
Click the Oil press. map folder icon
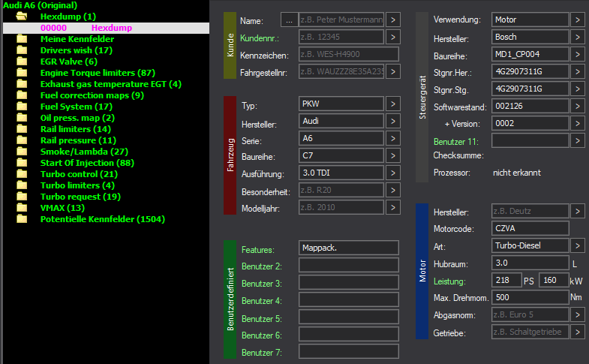click(x=22, y=118)
